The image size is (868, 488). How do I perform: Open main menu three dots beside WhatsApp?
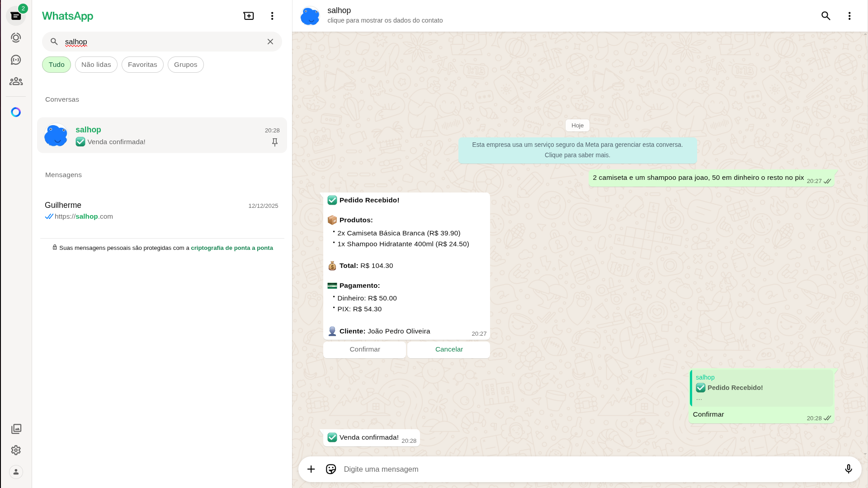[272, 16]
